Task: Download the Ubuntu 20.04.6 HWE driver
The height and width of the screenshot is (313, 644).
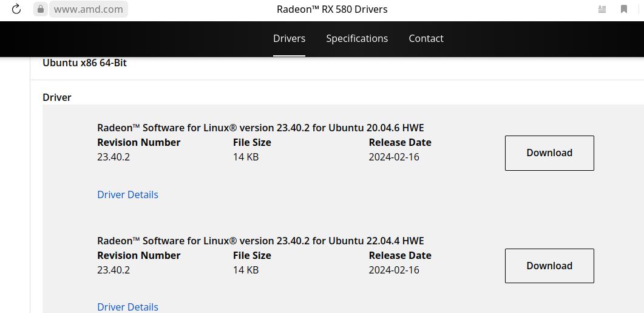Action: tap(549, 153)
